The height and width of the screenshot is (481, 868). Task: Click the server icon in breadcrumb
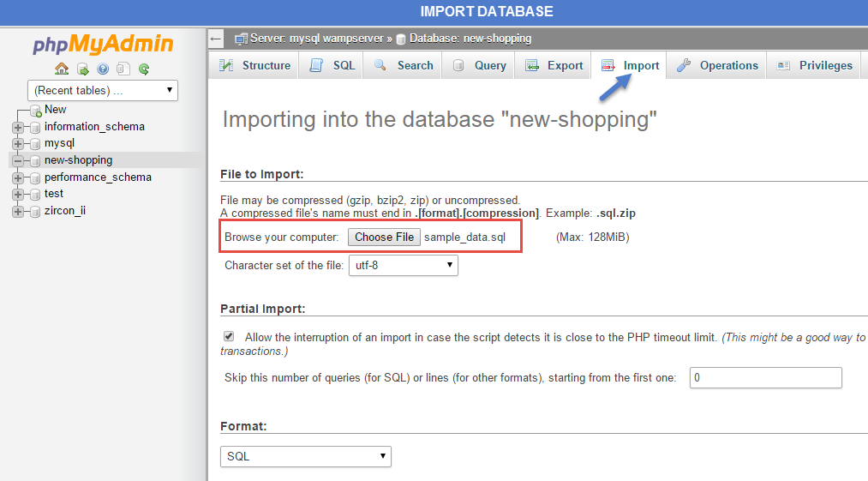(241, 39)
